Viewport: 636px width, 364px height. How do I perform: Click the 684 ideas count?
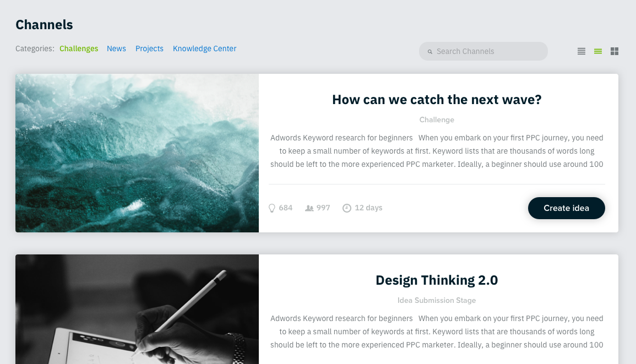pos(286,208)
